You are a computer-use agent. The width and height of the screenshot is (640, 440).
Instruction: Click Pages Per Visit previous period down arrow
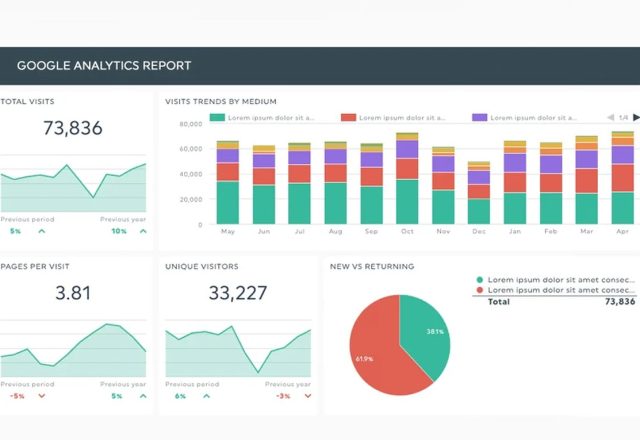click(42, 396)
